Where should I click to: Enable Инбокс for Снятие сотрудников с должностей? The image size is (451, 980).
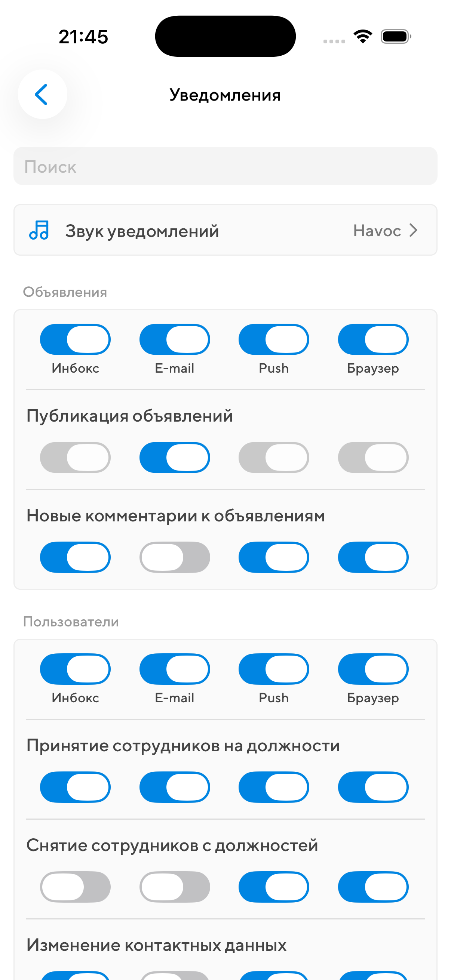(76, 887)
